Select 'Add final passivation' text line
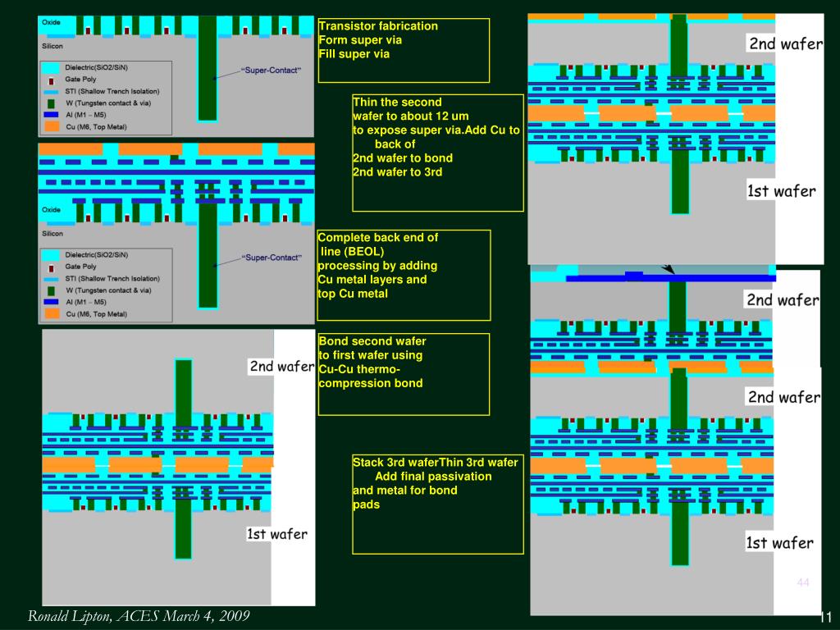The image size is (840, 630). coord(433,477)
